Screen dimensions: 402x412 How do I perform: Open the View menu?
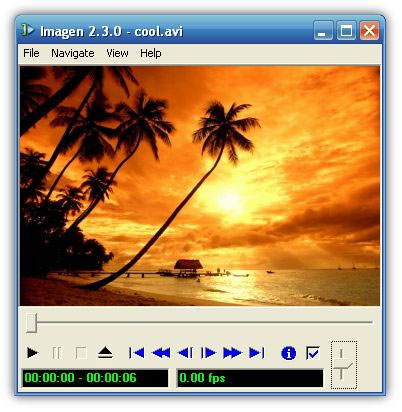(x=117, y=53)
